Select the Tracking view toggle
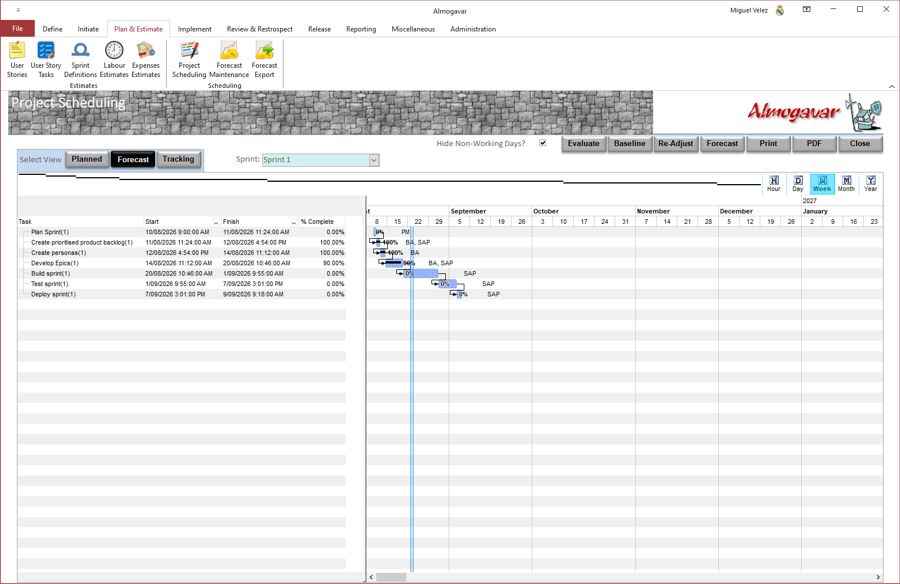Screen dimensions: 900x584 179,159
